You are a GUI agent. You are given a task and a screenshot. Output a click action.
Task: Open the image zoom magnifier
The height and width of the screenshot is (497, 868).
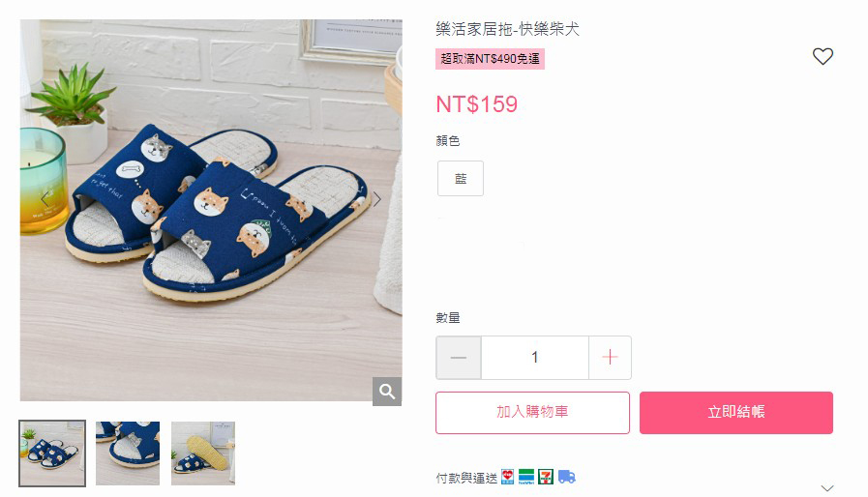387,392
